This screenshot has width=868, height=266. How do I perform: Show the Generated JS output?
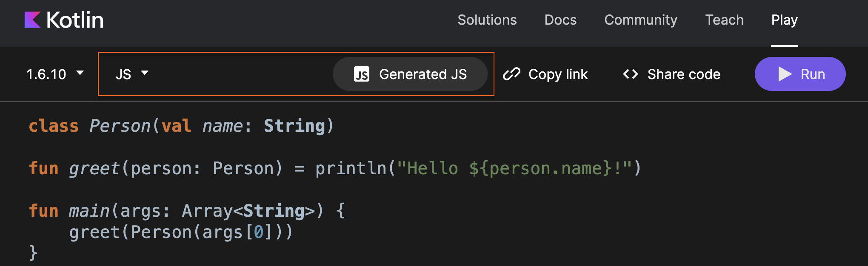coord(410,74)
